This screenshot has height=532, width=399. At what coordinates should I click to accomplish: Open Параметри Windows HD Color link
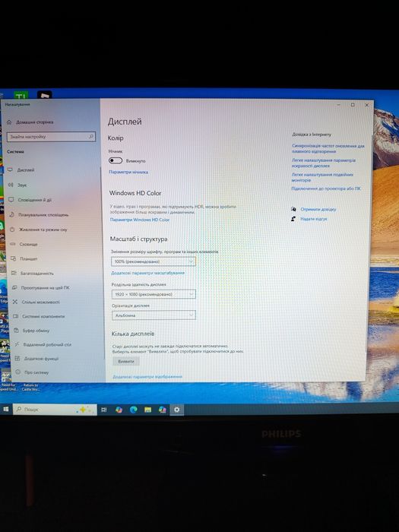coord(139,220)
